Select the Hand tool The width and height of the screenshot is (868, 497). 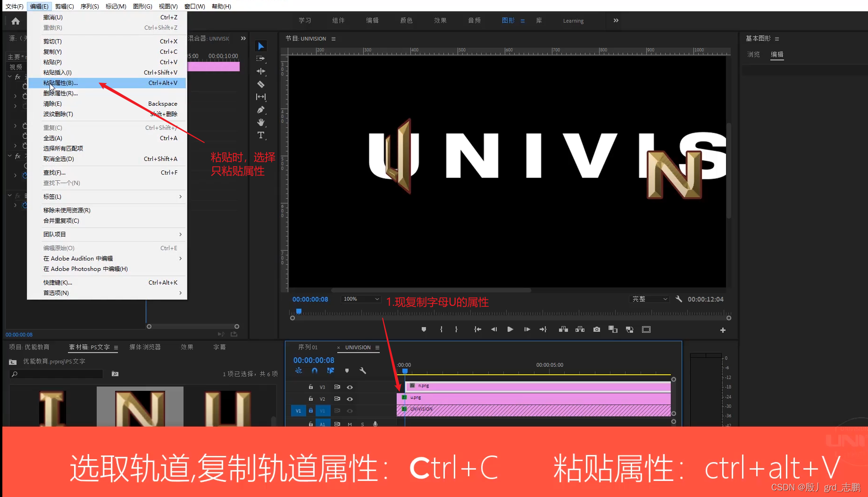261,122
